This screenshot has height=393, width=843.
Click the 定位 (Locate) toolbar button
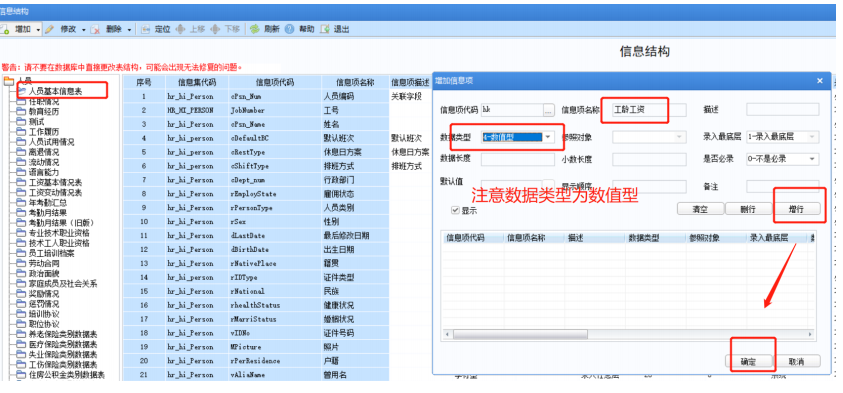tap(156, 29)
